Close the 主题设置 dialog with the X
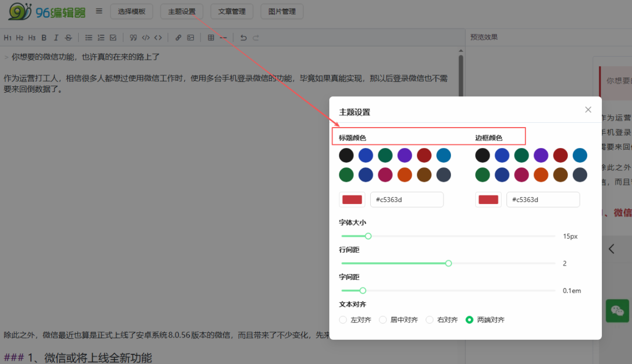Viewport: 632px width, 364px height. (588, 110)
